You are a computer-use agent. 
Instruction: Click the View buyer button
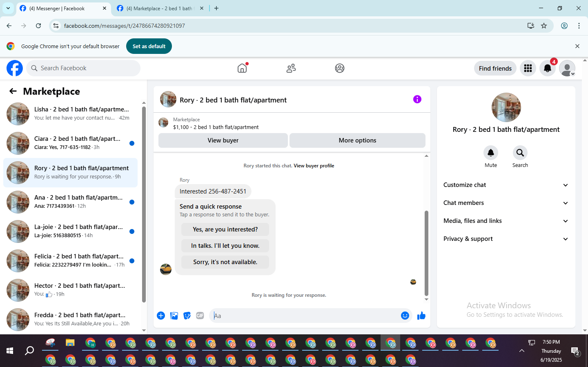click(x=223, y=140)
